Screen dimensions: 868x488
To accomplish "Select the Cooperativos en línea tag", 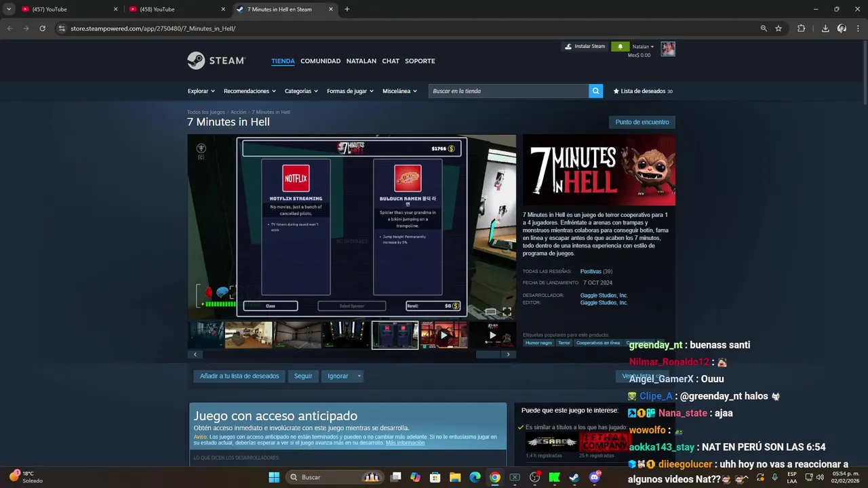I will tap(598, 343).
